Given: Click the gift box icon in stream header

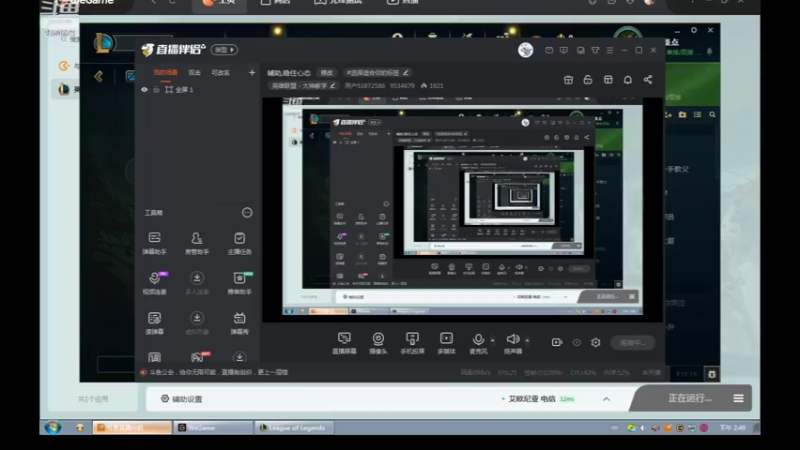Looking at the screenshot, I should tap(568, 80).
